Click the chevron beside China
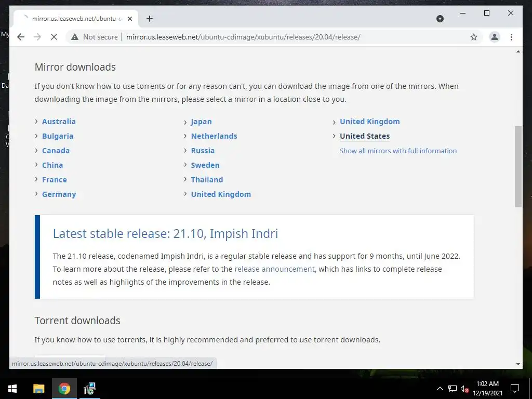Viewport: 532px width, 399px height. [36, 165]
